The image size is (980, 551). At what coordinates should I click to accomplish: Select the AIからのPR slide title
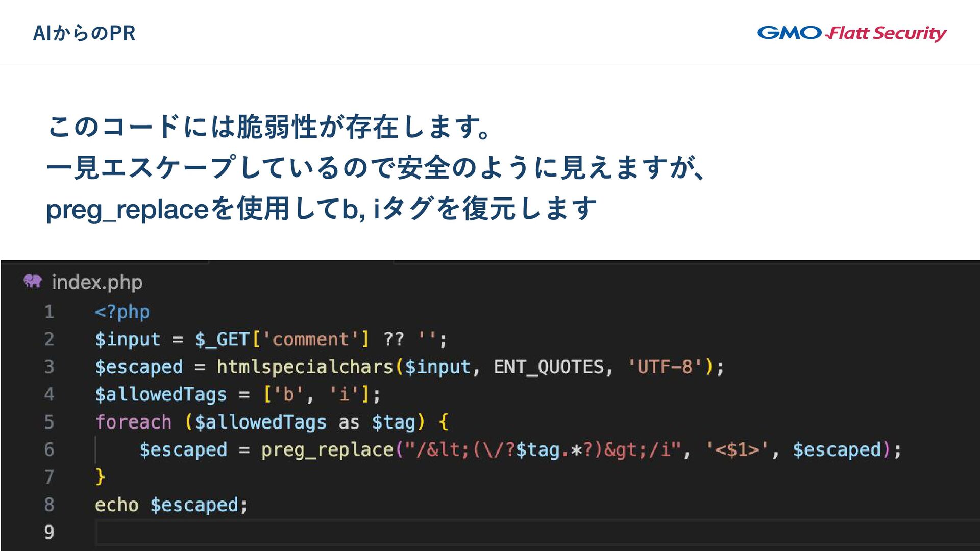(x=84, y=33)
